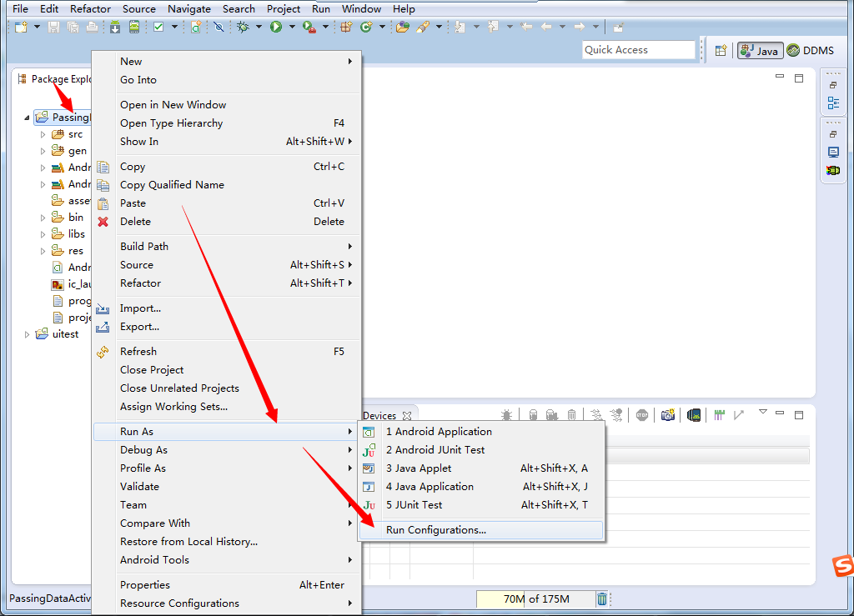Open the Debug As submenu
854x616 pixels.
pos(228,450)
